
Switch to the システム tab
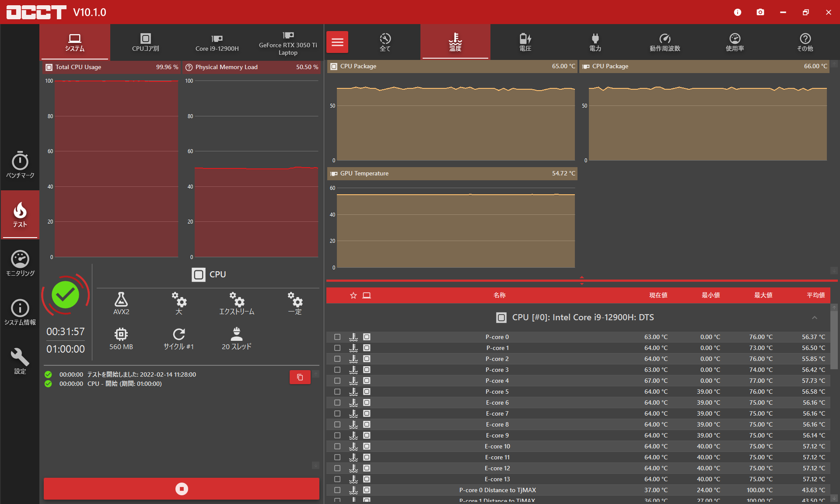coord(75,42)
